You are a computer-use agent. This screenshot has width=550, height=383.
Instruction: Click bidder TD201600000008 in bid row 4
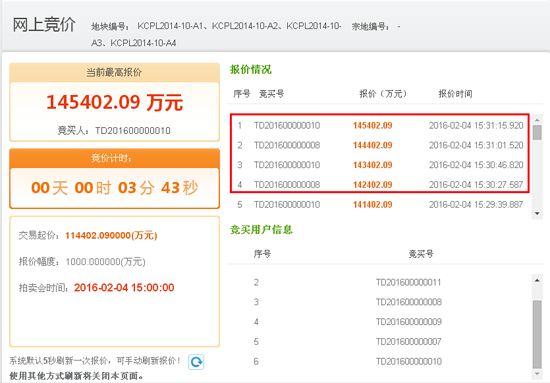(x=287, y=184)
